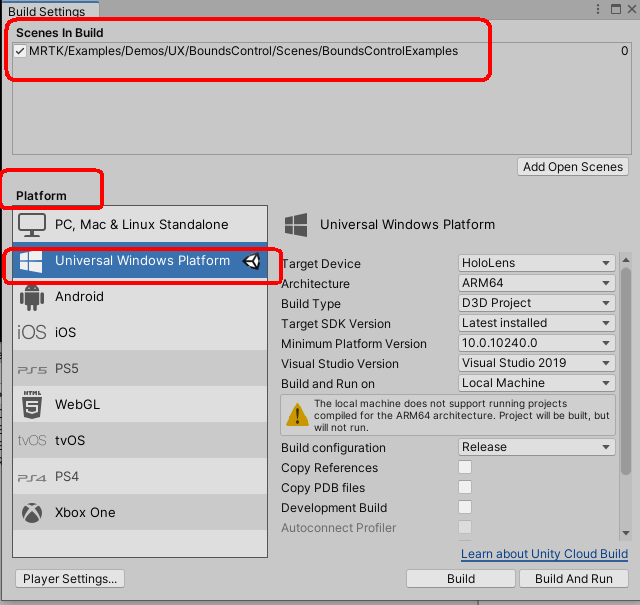This screenshot has height=605, width=640.
Task: Open the Visual Studio Version dropdown
Action: click(536, 363)
